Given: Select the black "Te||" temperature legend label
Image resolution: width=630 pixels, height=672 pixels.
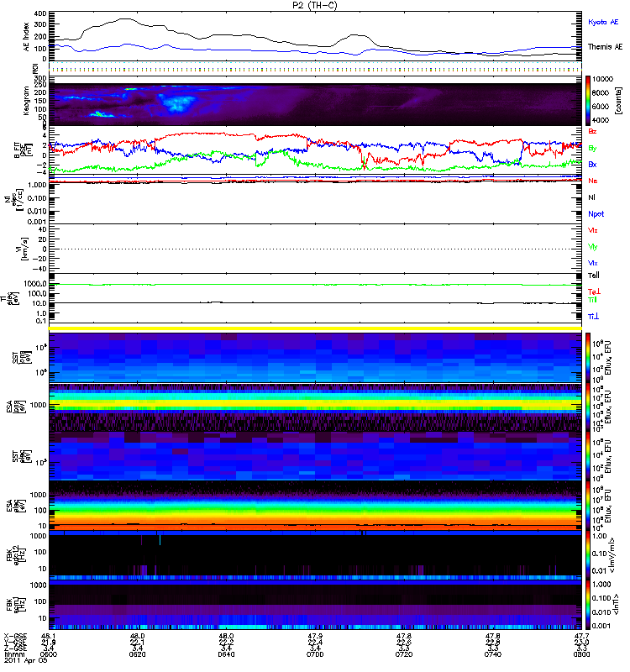Looking at the screenshot, I should point(594,276).
